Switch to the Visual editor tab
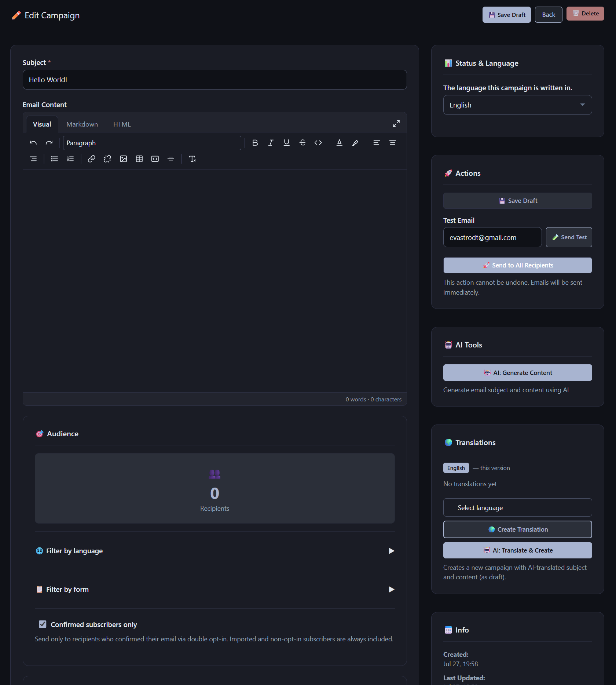 (x=42, y=124)
